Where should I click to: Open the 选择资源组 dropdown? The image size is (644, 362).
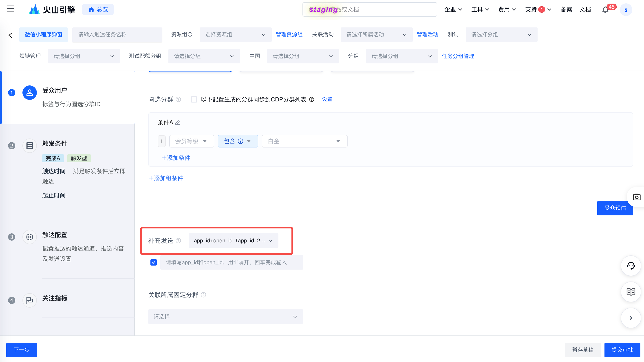coord(235,35)
